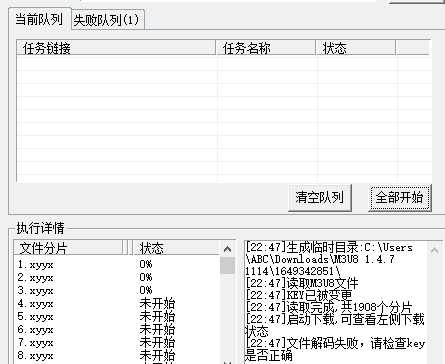Viewport: 445px width, 364px height.
Task: Select fragment row 8.xyyx
Action: point(117,355)
